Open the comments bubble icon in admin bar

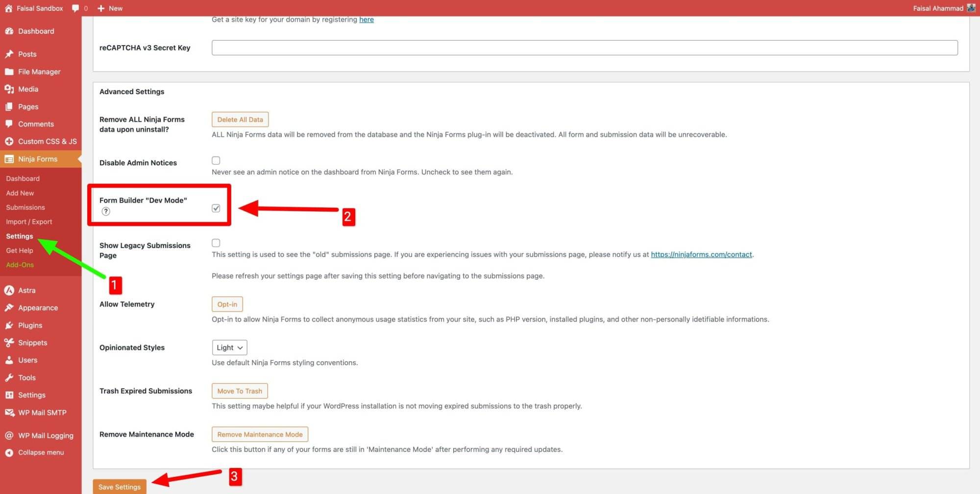pos(75,8)
